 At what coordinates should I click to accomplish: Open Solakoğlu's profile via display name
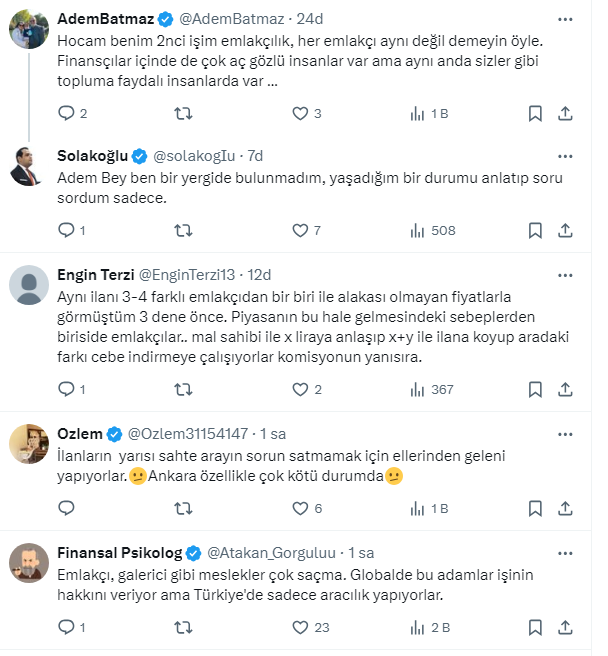tap(93, 155)
